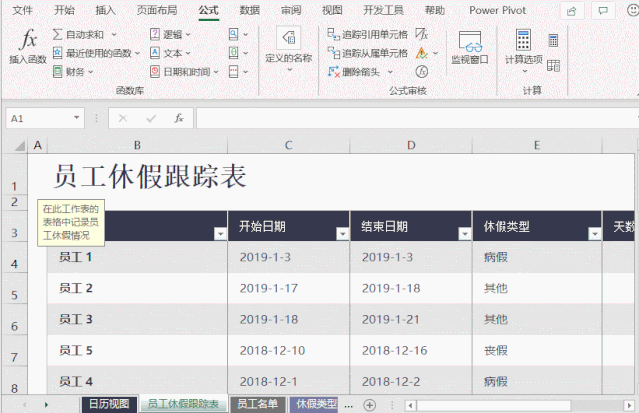Click in the formula bar input
Viewport: 639px width, 413px height.
tap(417, 118)
